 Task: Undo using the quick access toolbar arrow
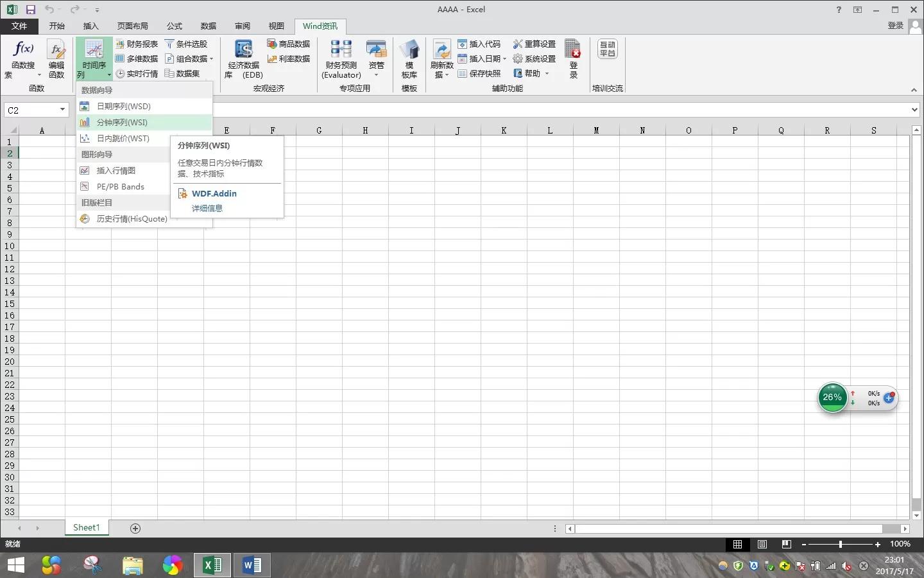click(49, 10)
